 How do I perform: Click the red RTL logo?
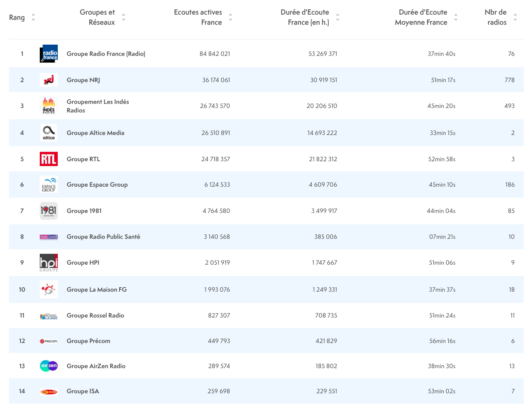tap(49, 159)
